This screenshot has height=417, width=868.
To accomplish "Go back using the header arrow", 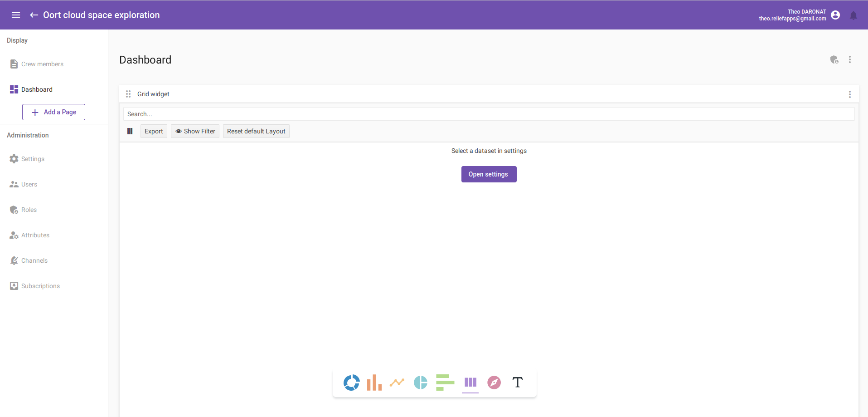I will [x=34, y=15].
